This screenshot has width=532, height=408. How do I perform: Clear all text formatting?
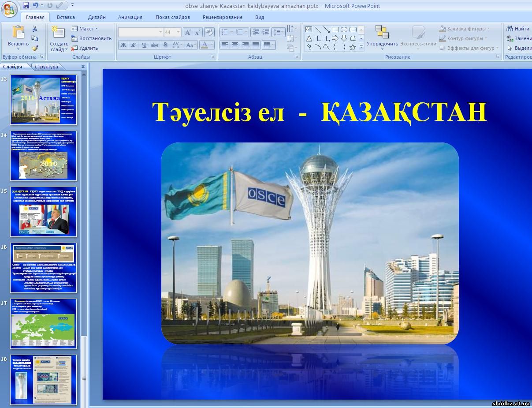209,32
